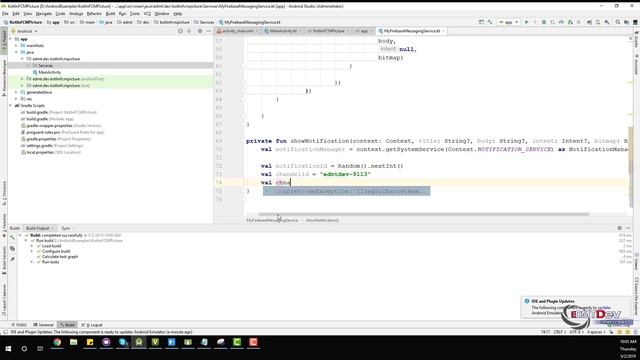Viewport: 640px width, 360px height.
Task: Click 'Calculate task graph' build step
Action: (60, 257)
